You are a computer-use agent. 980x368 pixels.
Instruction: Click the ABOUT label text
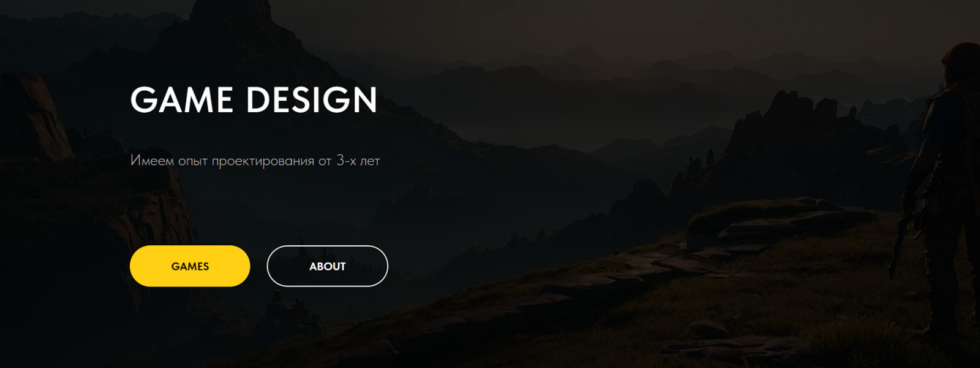(x=328, y=266)
